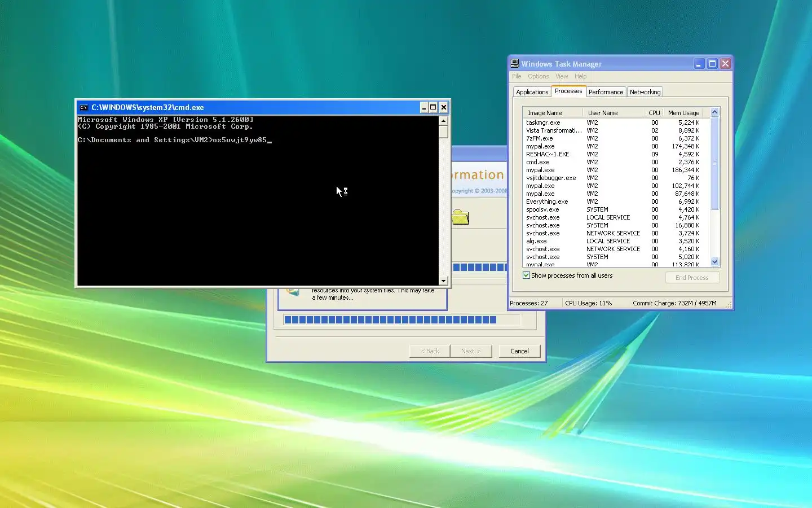Switch to the Applications tab
The image size is (812, 508).
532,92
